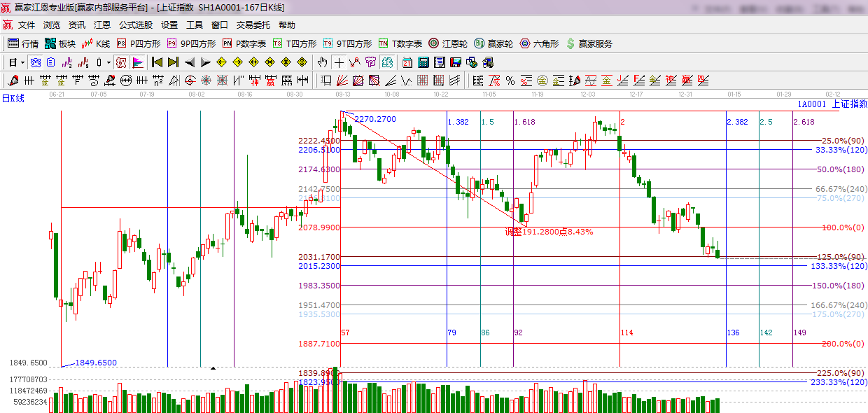Screen dimensions: 868x413
Task: Select the percent (%) drawing tool
Action: 510,80
